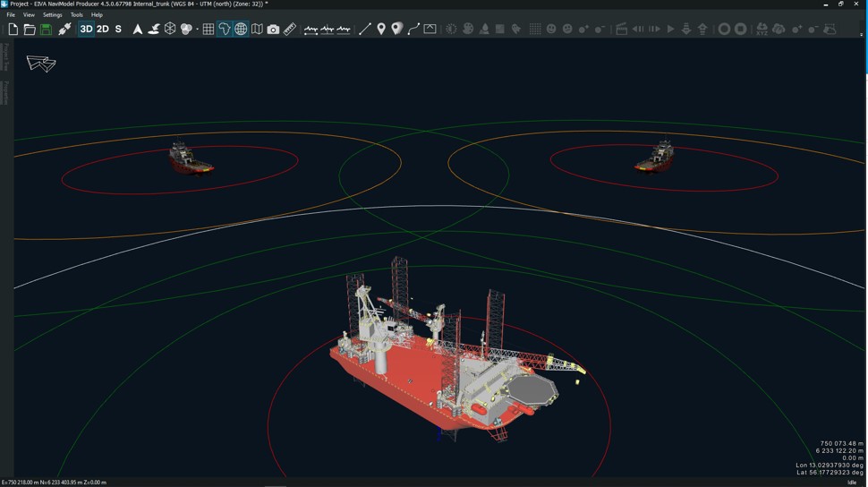Click the north arrow button in toolbar
868x487 pixels.
click(x=137, y=30)
